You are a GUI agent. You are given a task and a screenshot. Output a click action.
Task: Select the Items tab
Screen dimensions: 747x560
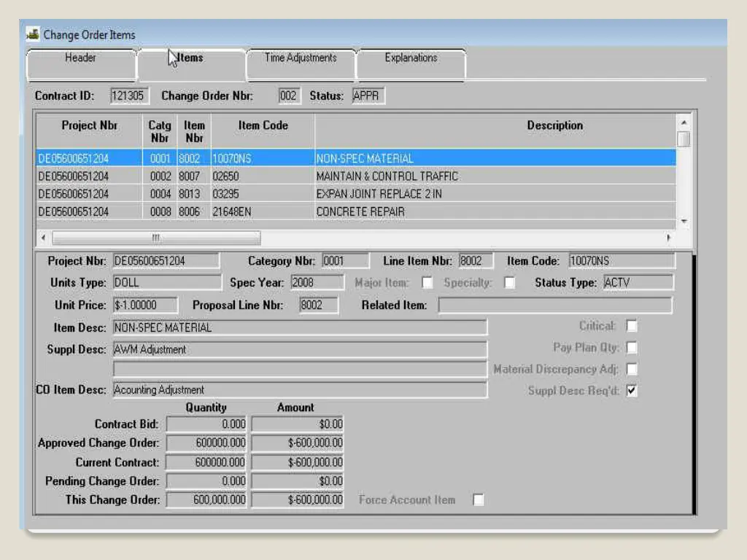point(192,65)
